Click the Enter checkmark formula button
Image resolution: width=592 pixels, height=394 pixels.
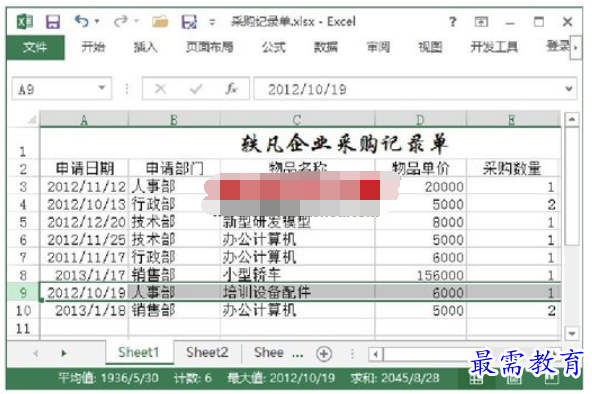click(196, 89)
